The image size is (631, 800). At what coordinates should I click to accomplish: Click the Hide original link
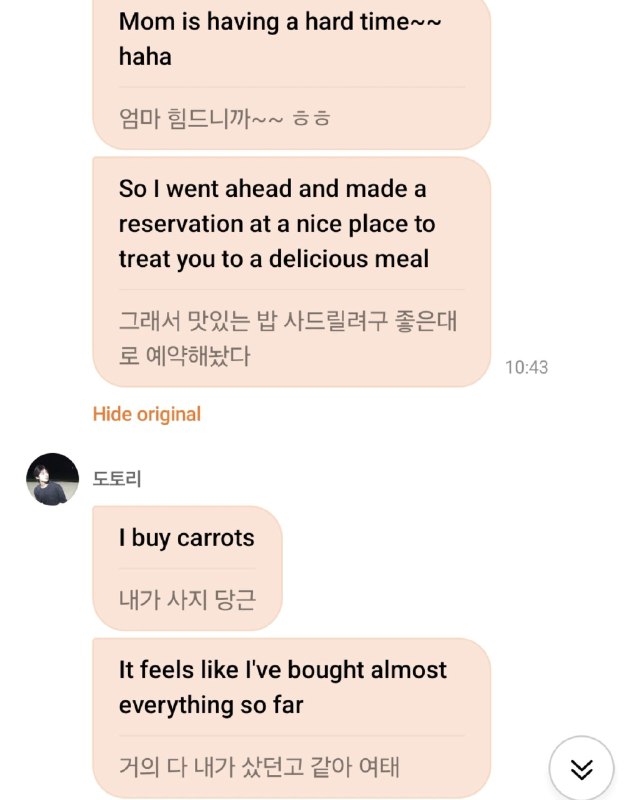coord(147,414)
